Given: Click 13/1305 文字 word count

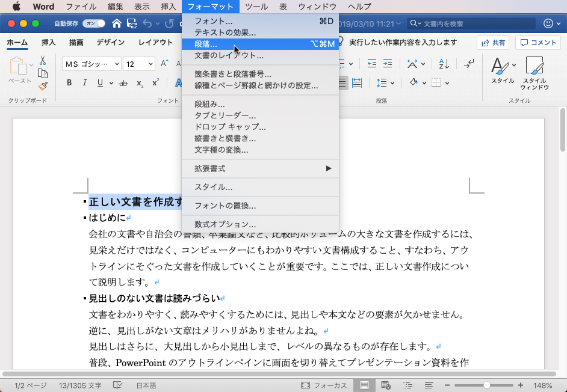Looking at the screenshot, I should pos(80,385).
